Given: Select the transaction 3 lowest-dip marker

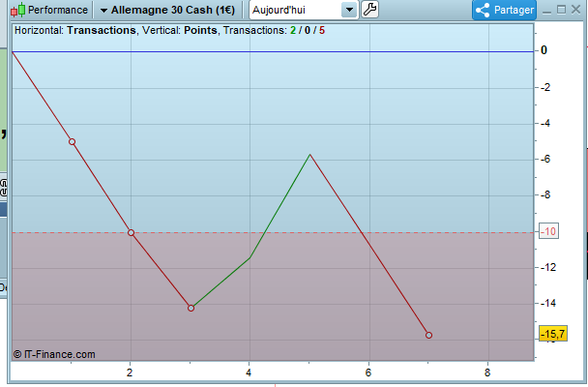Looking at the screenshot, I should click(x=191, y=308).
